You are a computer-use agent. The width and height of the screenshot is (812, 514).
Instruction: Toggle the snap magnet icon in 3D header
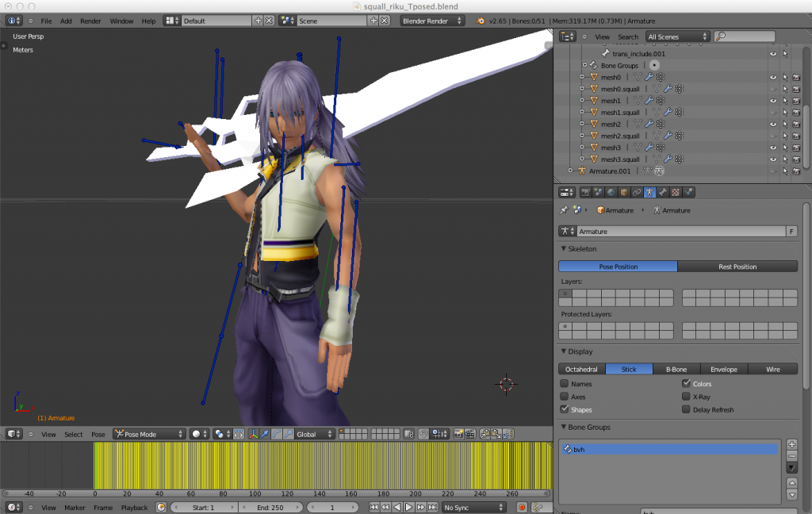click(423, 434)
